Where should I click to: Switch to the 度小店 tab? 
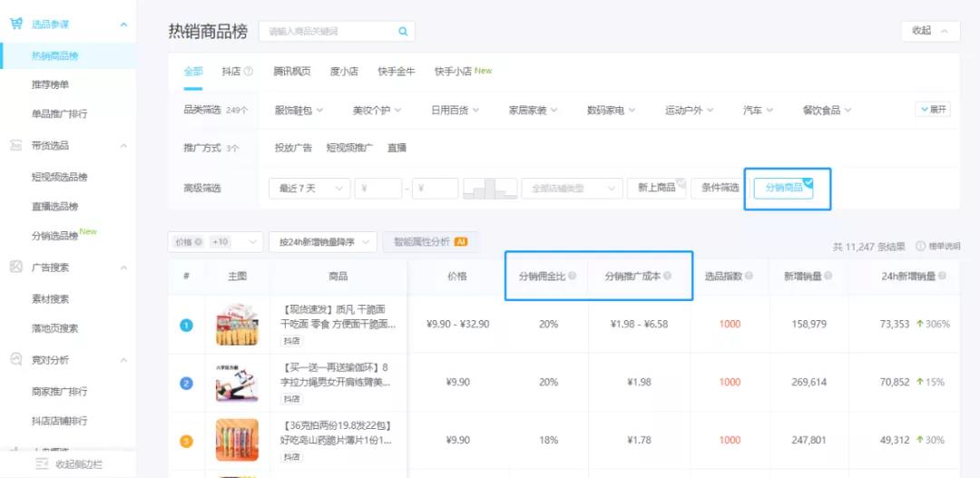(x=345, y=72)
